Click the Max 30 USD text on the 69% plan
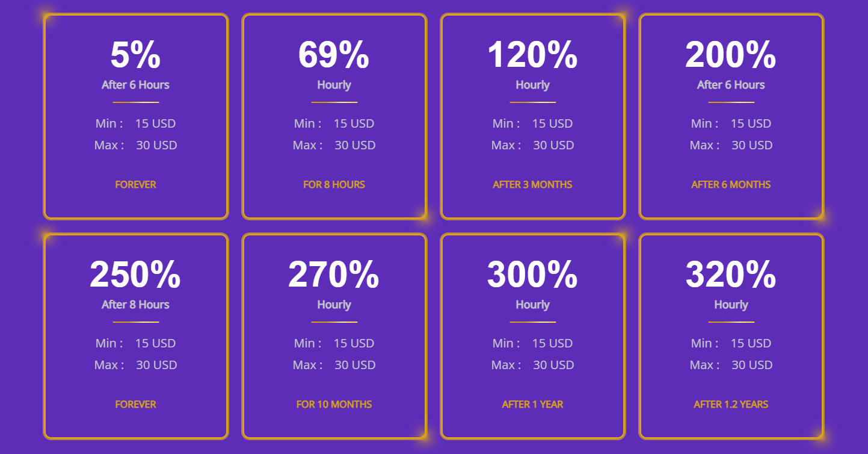This screenshot has height=454, width=868. point(334,145)
